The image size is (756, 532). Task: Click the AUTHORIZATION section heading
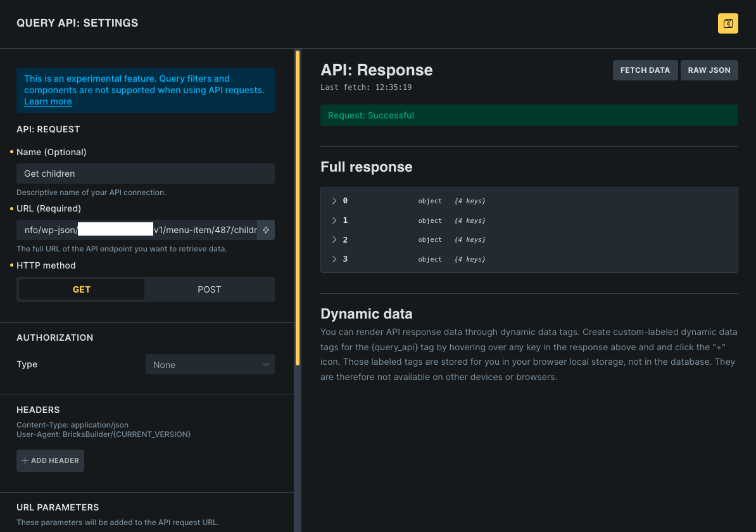55,338
